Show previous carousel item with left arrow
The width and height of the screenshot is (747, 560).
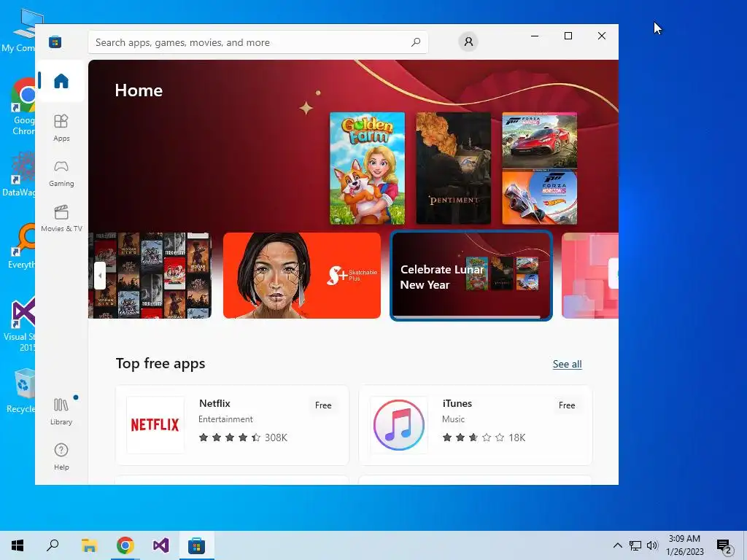99,275
